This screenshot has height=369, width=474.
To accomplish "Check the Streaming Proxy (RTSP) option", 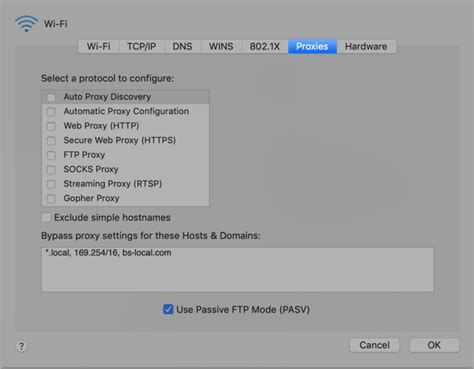I will coord(51,184).
